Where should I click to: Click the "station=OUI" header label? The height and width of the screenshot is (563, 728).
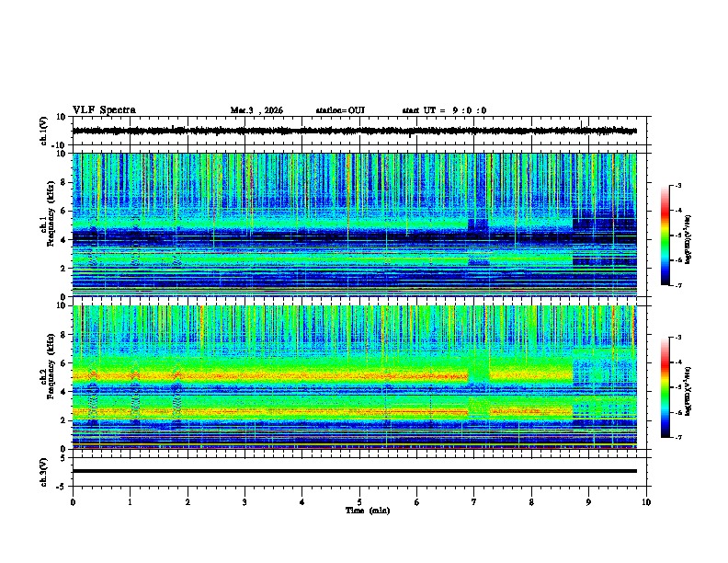(340, 110)
